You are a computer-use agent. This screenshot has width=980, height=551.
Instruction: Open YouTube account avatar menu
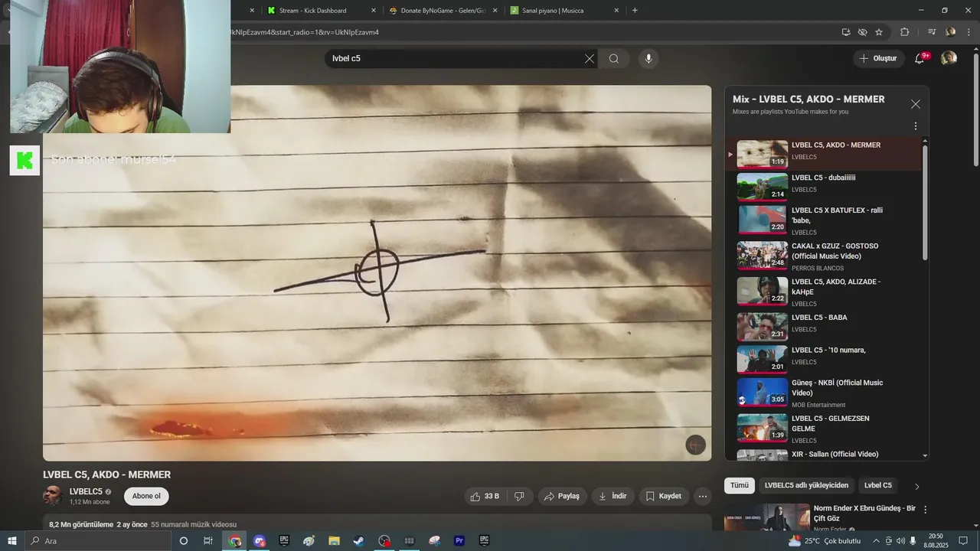(x=949, y=58)
